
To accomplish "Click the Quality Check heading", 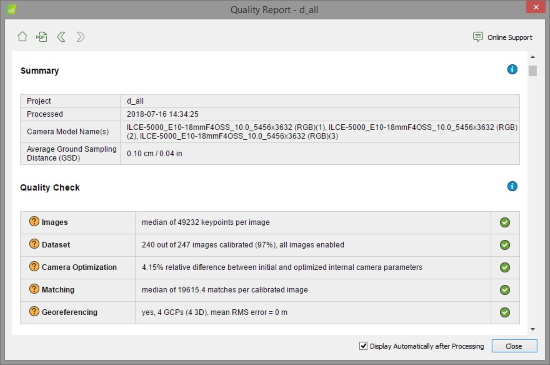I will pyautogui.click(x=50, y=188).
